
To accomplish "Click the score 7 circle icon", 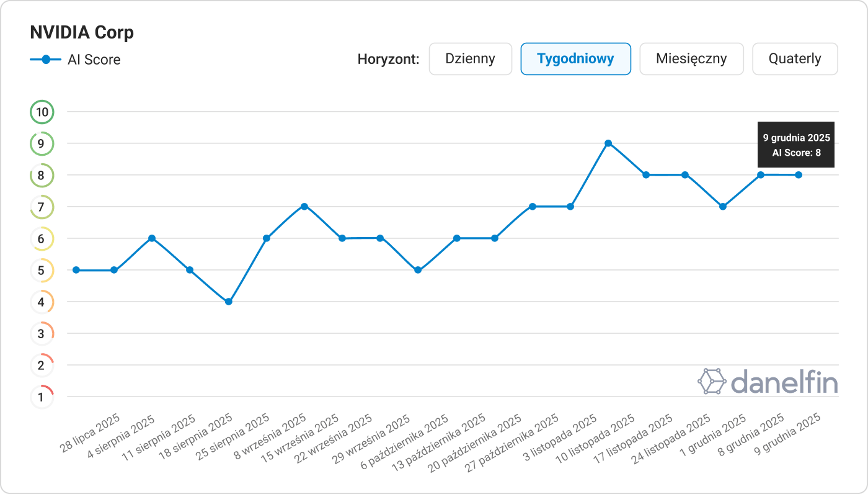I will 42,207.
